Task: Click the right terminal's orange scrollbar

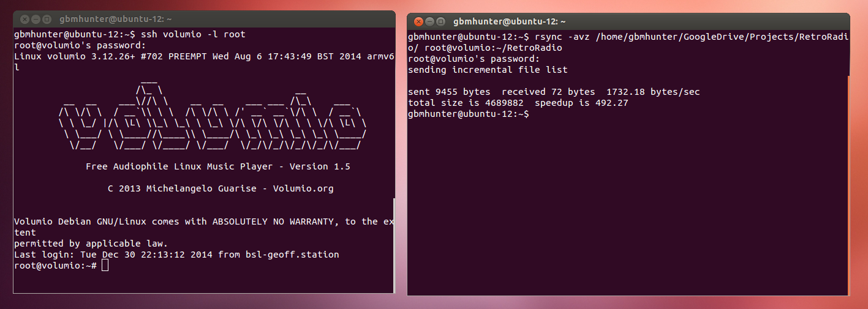Action: tap(848, 184)
